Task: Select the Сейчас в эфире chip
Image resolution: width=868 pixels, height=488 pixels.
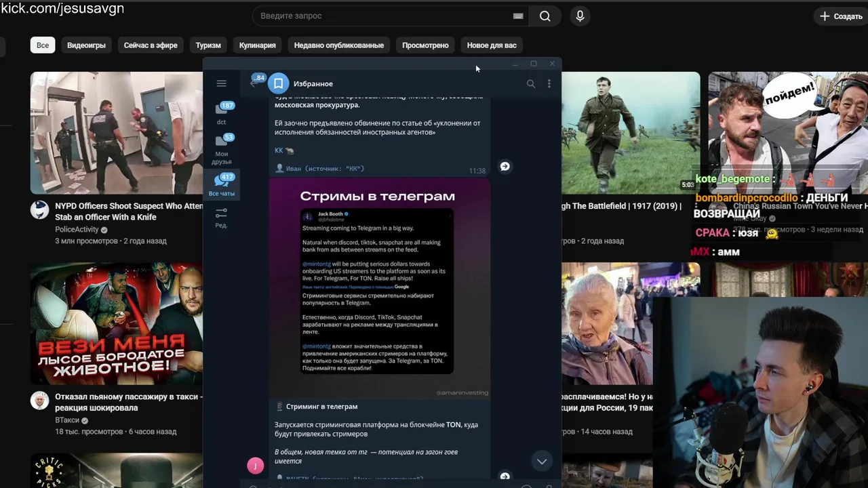Action: click(x=151, y=45)
